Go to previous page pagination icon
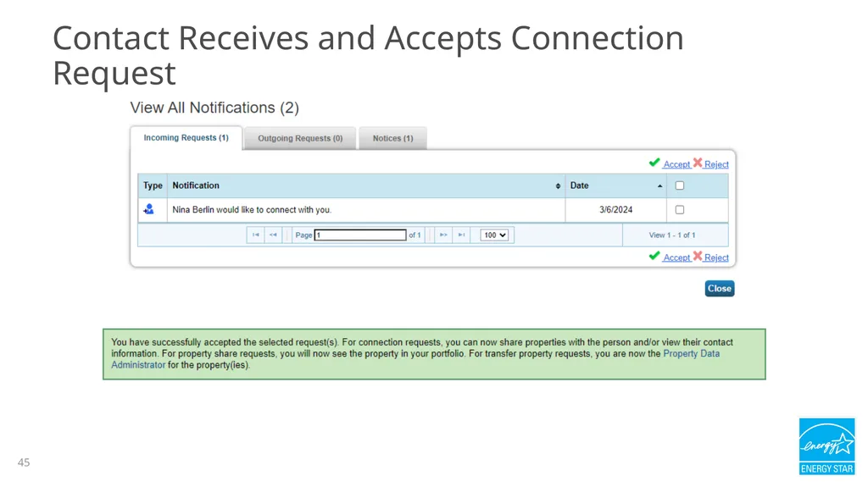This screenshot has width=868, height=487. [273, 235]
